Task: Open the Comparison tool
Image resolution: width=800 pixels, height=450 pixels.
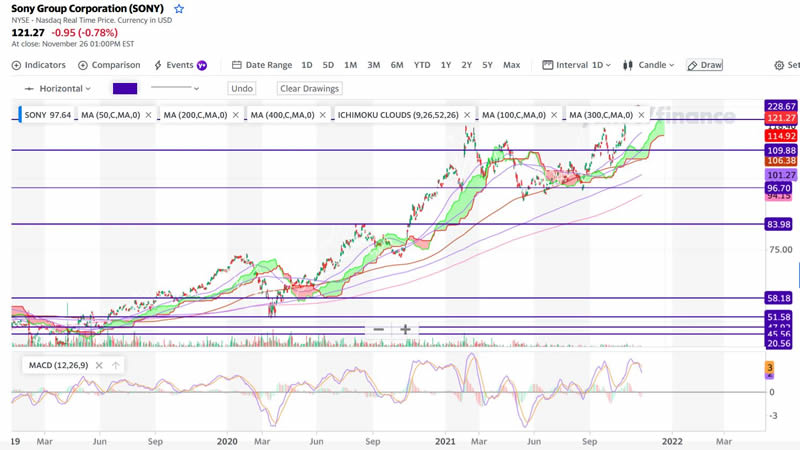Action: [x=109, y=65]
